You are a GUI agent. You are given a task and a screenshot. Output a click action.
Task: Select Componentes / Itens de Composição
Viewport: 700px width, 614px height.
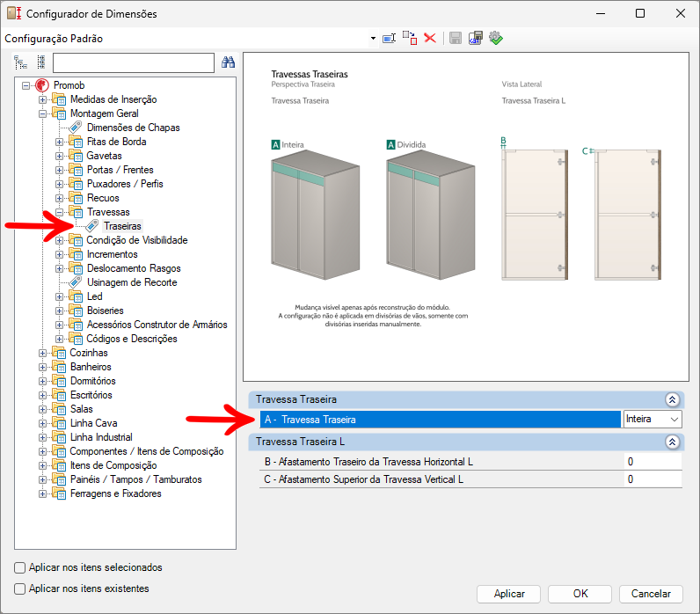click(x=147, y=451)
